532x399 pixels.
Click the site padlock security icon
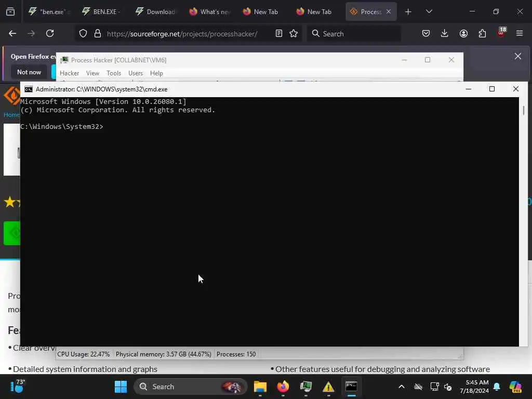(98, 34)
